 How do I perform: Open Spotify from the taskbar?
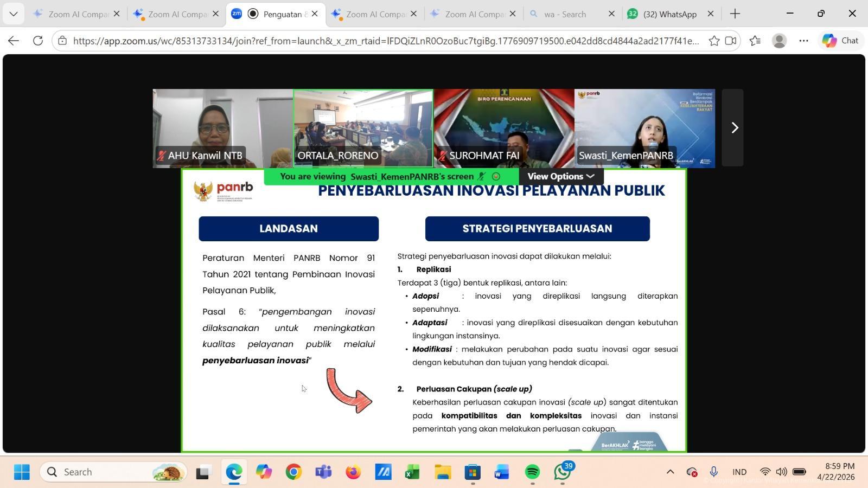point(532,472)
